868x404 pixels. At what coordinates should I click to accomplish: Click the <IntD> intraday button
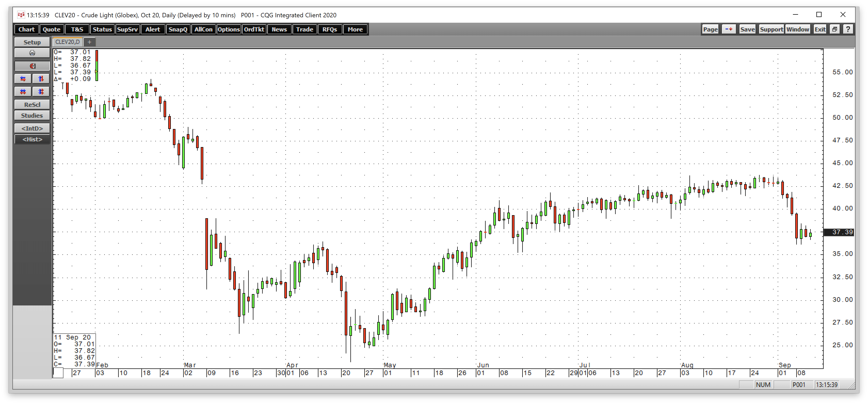tap(32, 128)
